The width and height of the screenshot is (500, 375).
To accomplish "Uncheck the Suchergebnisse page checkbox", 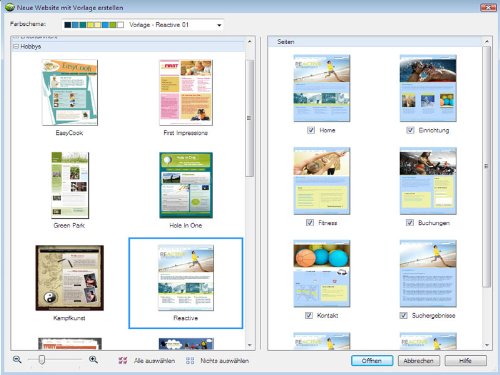I will click(403, 315).
